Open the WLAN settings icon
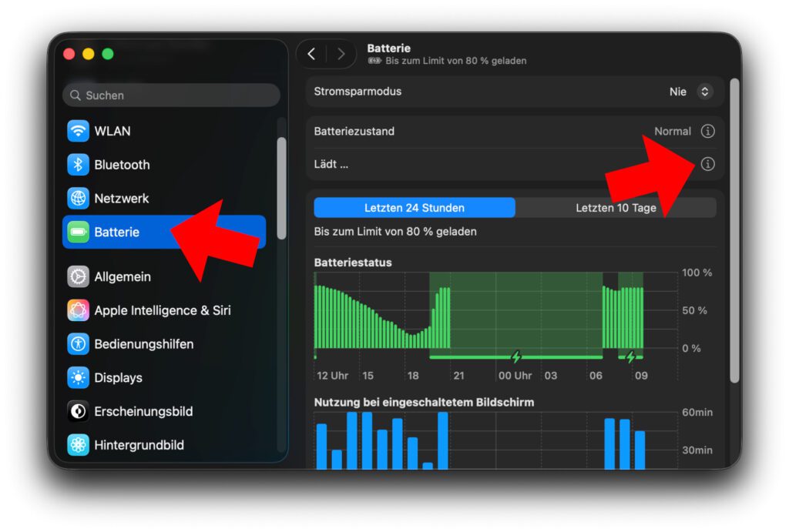 [x=78, y=131]
